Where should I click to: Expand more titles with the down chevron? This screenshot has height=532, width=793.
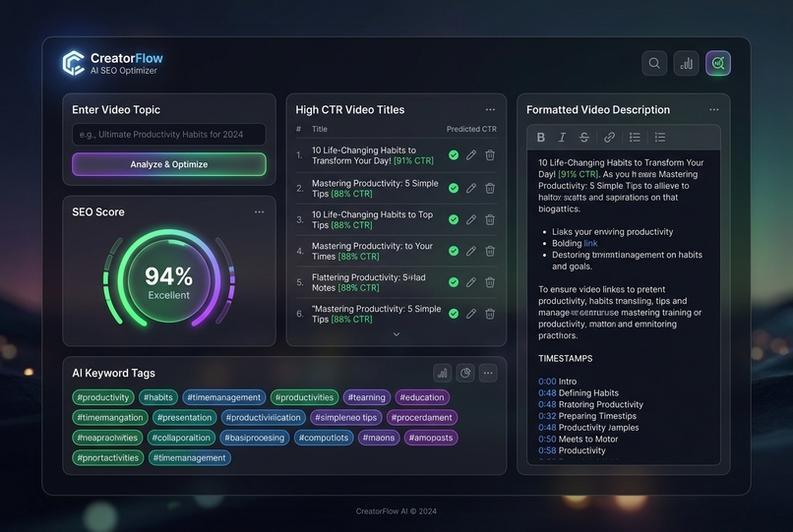[396, 334]
